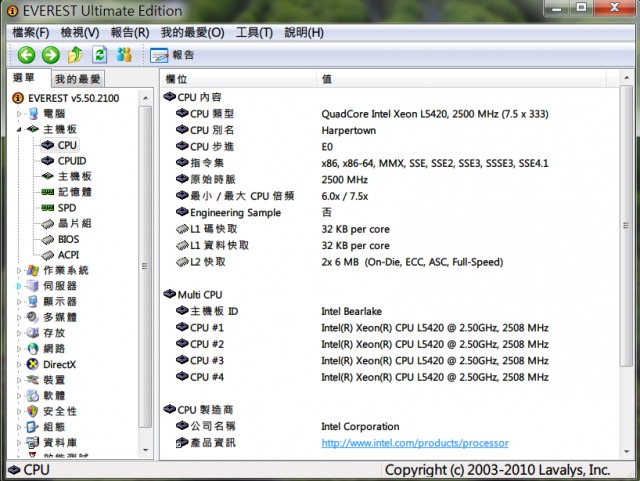Expand the 存放 tree node
The width and height of the screenshot is (640, 481).
[x=19, y=333]
